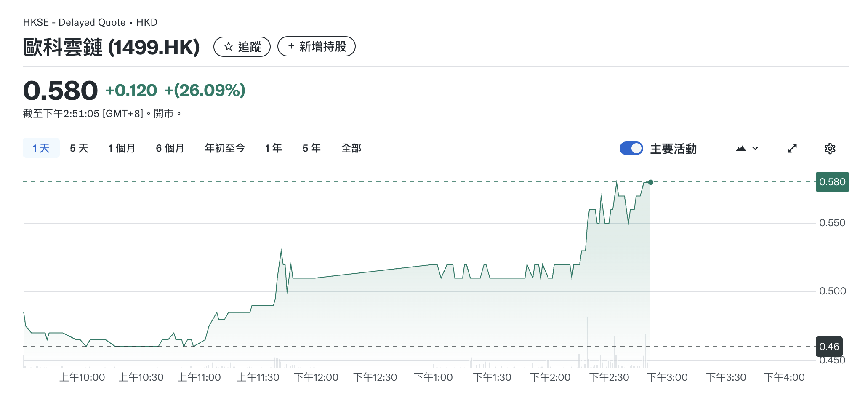Expand chart to full screen

pos(792,148)
